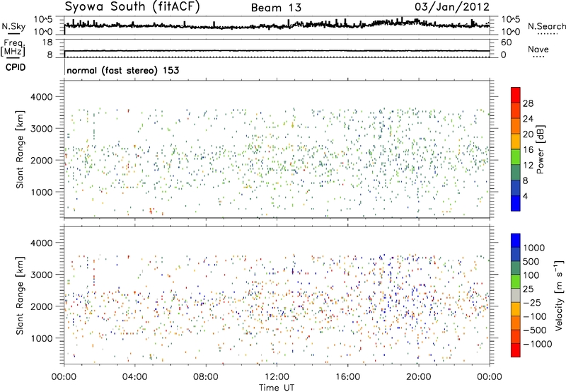Click the date '03/Jan/2012'
Image resolution: width=566 pixels, height=392 pixels.
(452, 7)
